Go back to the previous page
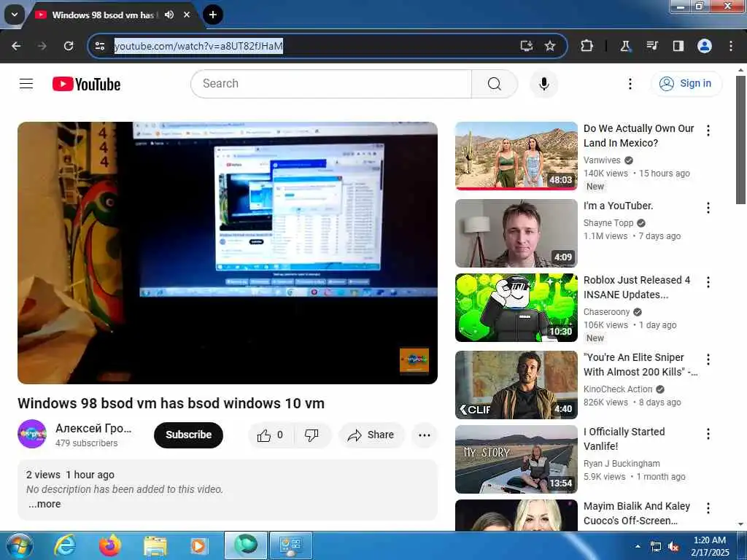 (x=16, y=46)
